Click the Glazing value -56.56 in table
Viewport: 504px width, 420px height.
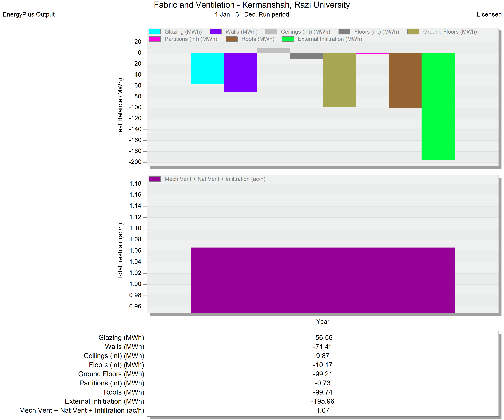[x=323, y=338]
